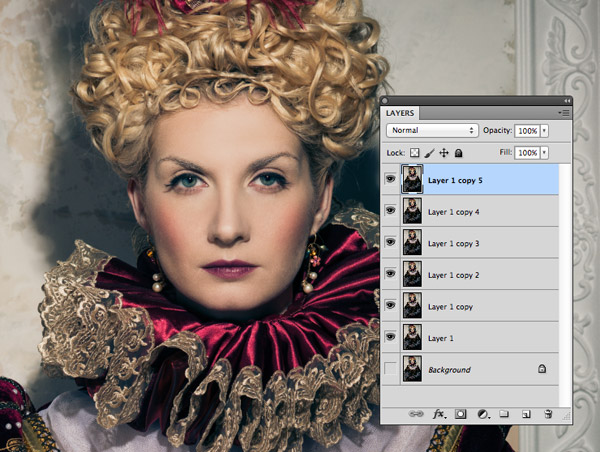Show the Background layer visibility box
The image size is (600, 452).
pyautogui.click(x=390, y=369)
